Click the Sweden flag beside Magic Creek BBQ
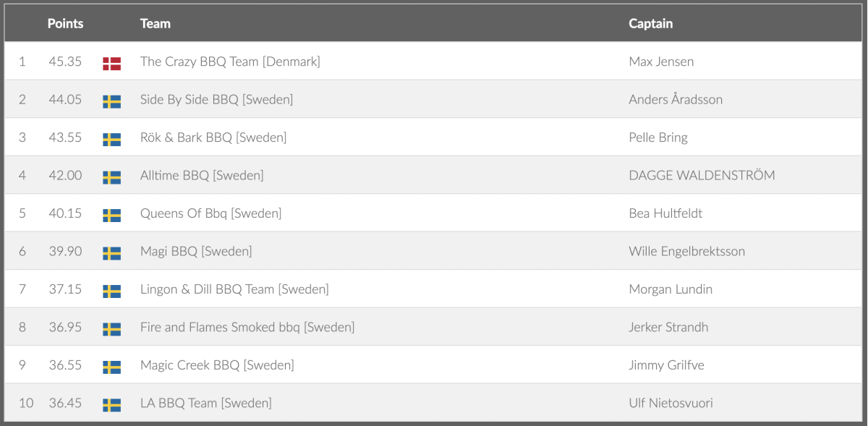This screenshot has height=426, width=868. 111,367
